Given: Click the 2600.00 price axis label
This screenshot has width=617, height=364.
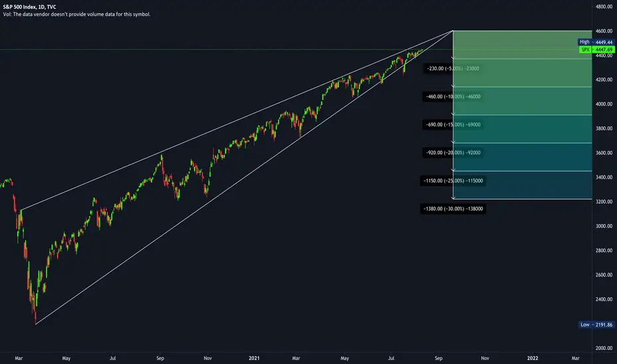Looking at the screenshot, I should pyautogui.click(x=604, y=275).
